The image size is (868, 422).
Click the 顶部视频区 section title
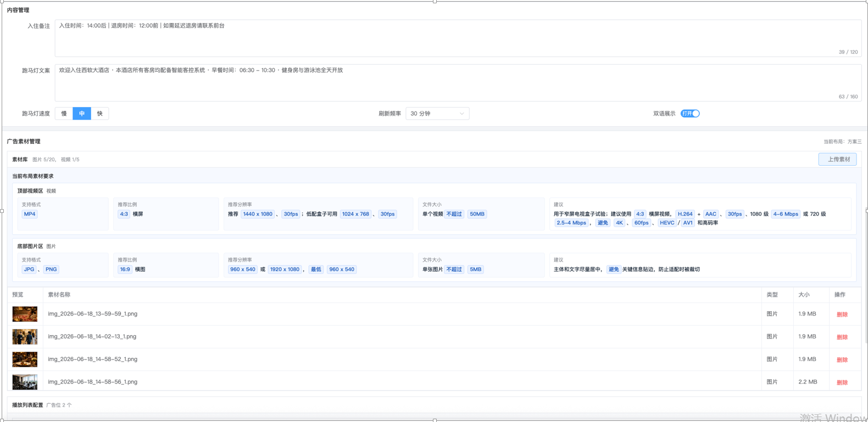pyautogui.click(x=30, y=191)
